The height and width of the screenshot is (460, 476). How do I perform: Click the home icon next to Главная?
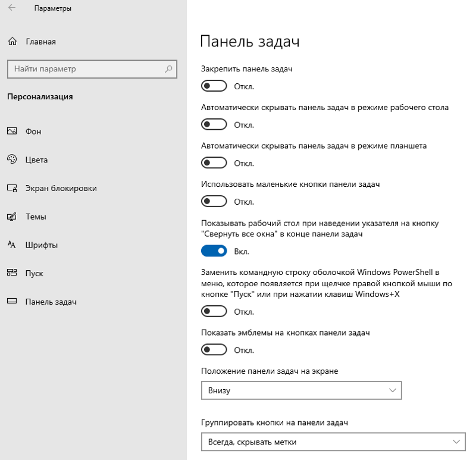coord(12,41)
